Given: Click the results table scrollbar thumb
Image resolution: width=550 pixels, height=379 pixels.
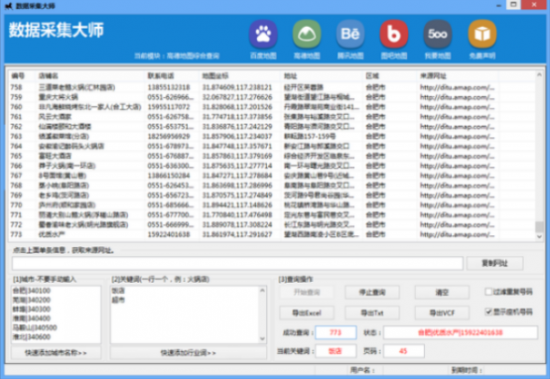Looking at the screenshot, I should point(539,227).
